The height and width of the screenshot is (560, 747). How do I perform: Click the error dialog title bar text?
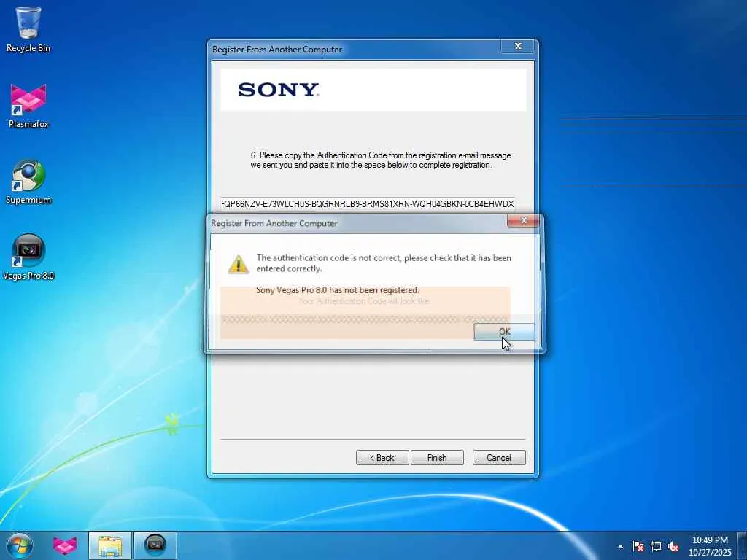coord(274,223)
